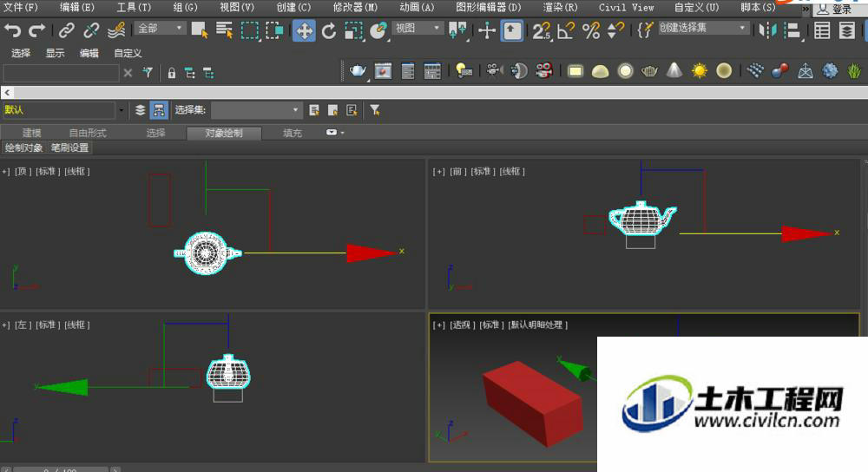Viewport: 868px width, 472px height.
Task: Open the Rendered Frame Window icon
Action: (x=383, y=71)
